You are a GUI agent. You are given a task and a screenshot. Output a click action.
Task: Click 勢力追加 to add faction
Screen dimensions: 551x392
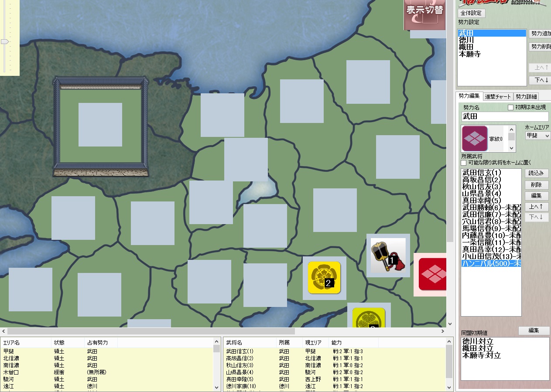click(541, 34)
